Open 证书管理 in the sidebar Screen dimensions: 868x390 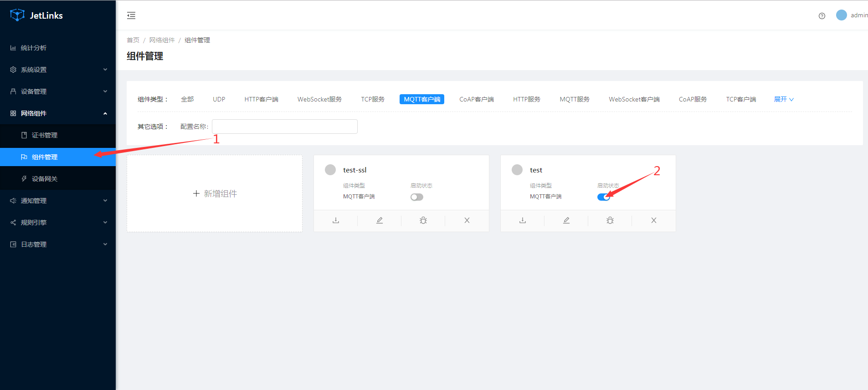(45, 135)
